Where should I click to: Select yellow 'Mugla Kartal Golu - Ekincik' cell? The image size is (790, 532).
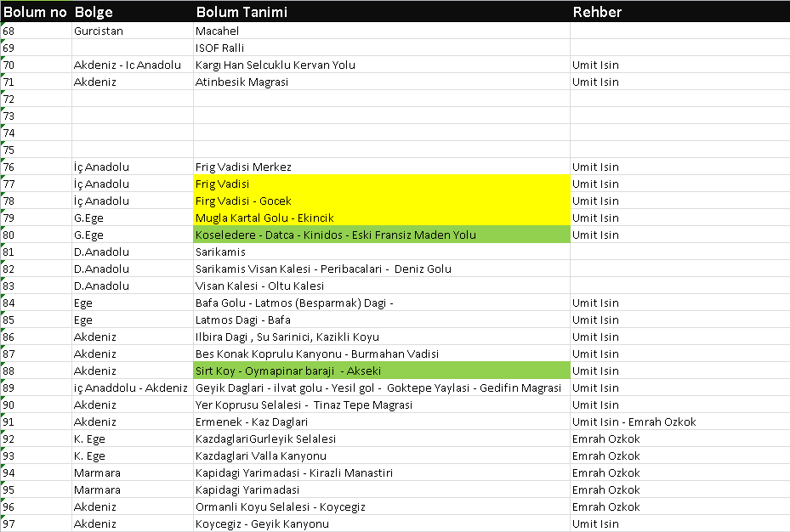point(381,218)
